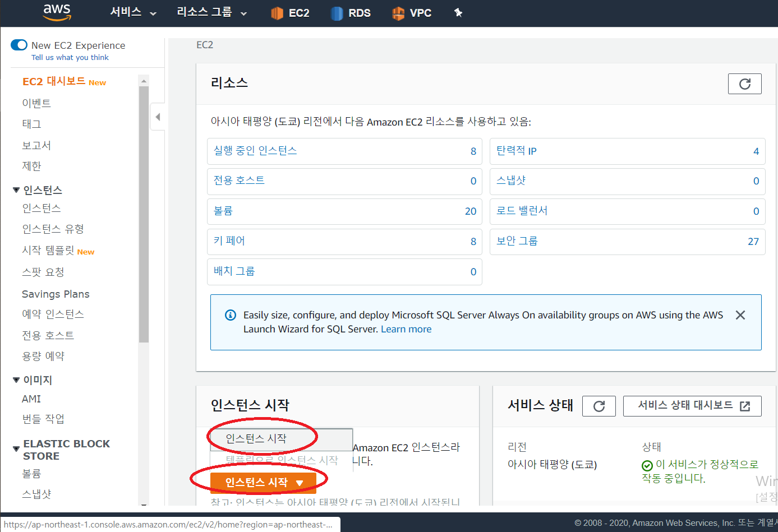The image size is (778, 532).
Task: Click the AWS logo home icon
Action: (x=57, y=12)
